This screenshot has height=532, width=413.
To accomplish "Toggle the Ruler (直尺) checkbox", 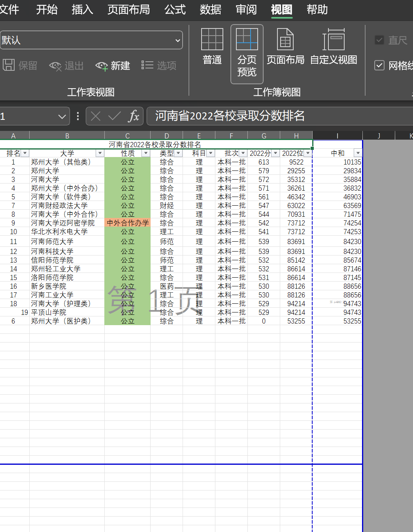I will 379,40.
